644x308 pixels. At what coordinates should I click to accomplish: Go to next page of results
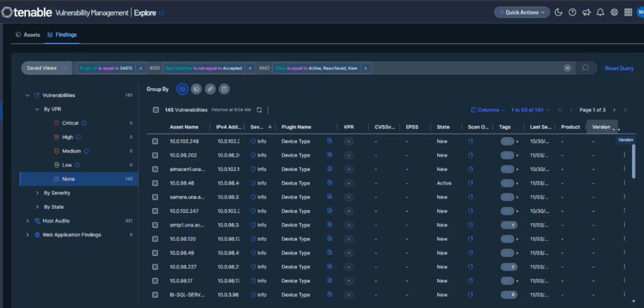[614, 110]
